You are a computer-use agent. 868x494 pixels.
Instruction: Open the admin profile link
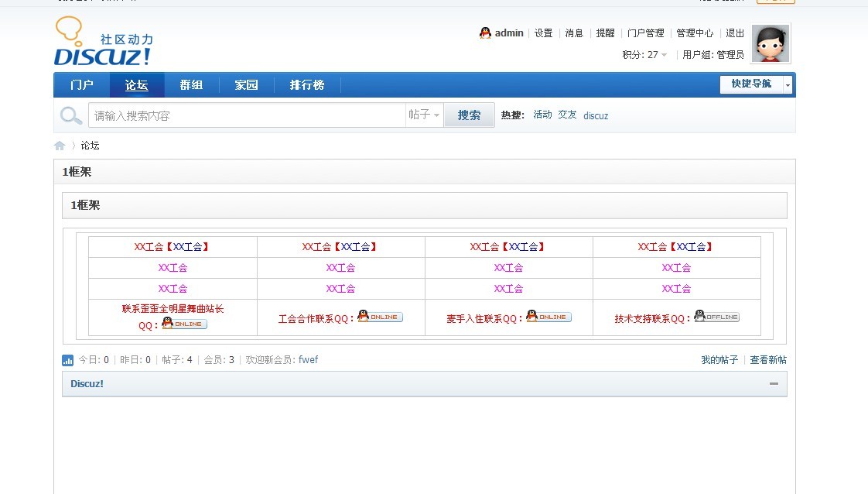click(x=509, y=33)
